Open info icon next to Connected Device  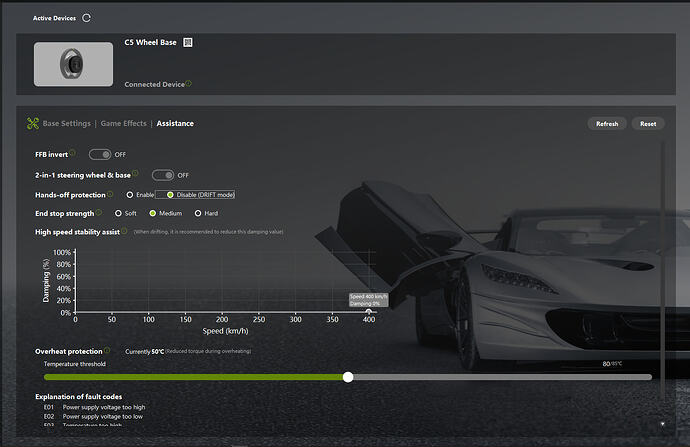point(189,83)
